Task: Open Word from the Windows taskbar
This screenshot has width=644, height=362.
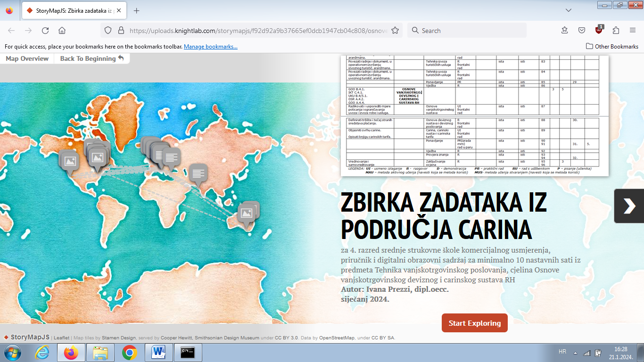Action: tap(158, 353)
